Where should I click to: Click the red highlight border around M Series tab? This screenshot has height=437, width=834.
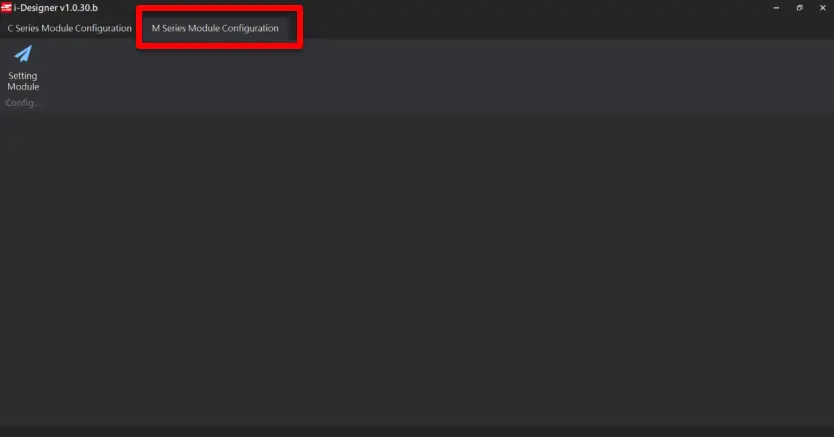[x=220, y=8]
